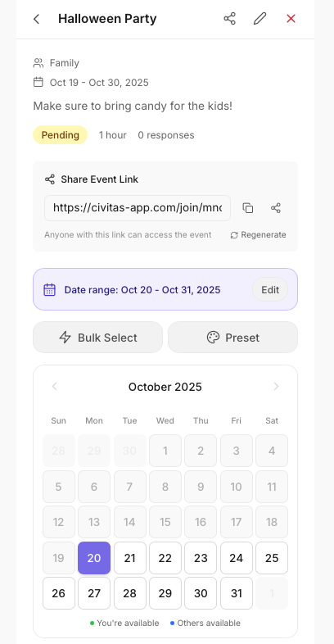Go to the previous month
The height and width of the screenshot is (644, 334).
click(x=55, y=387)
